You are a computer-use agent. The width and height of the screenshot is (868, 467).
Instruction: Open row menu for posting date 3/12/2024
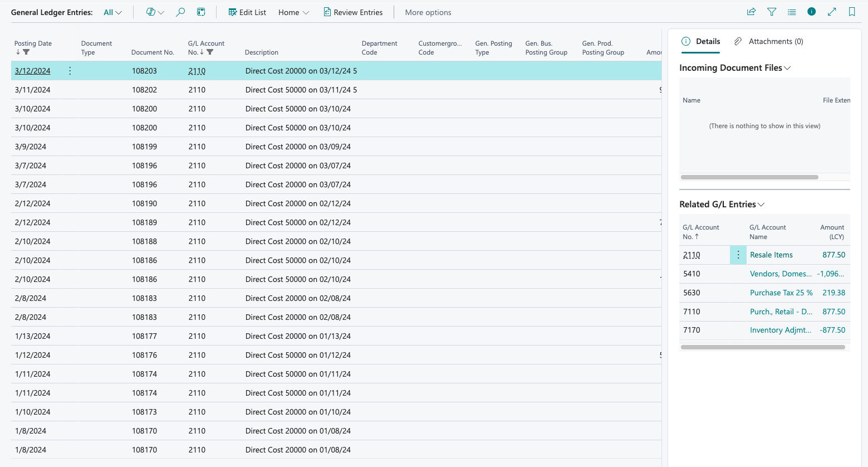(x=70, y=71)
